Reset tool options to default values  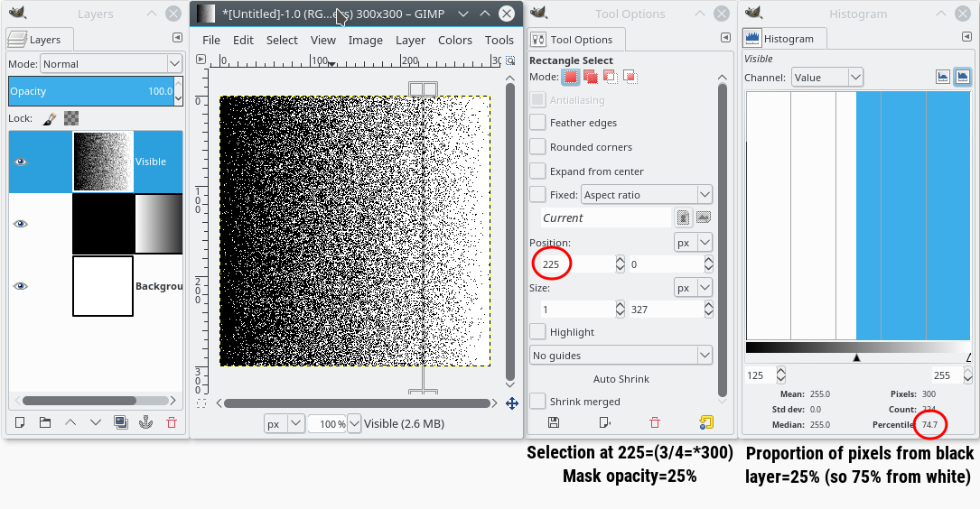(706, 422)
